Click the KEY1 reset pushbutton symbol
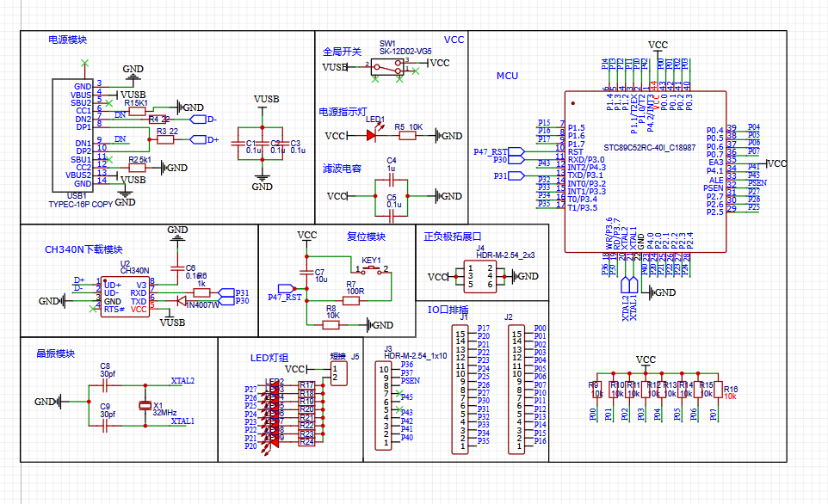 373,270
